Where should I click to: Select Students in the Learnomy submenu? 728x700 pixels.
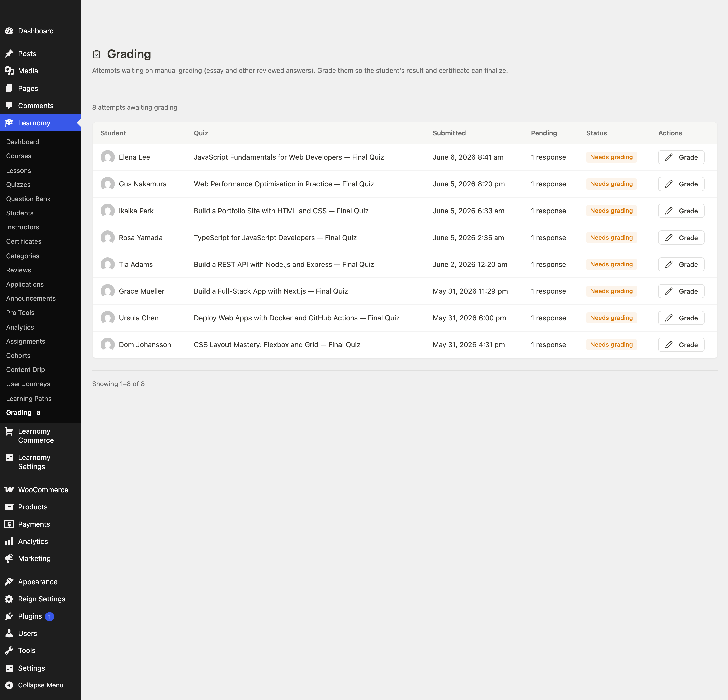[x=20, y=213]
